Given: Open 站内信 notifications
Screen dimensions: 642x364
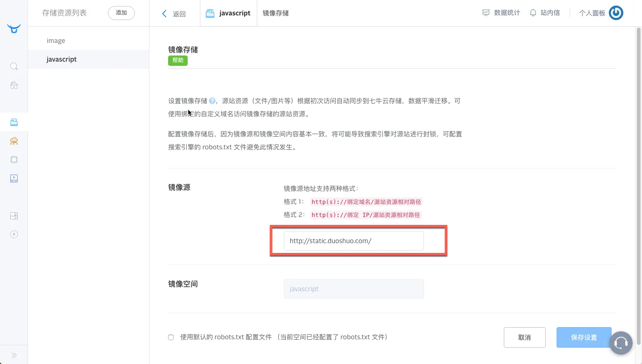Looking at the screenshot, I should 544,13.
